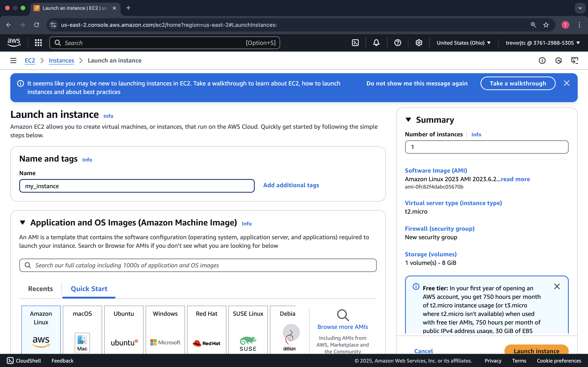The width and height of the screenshot is (588, 367).
Task: Open the settings gear in the top bar
Action: (419, 43)
